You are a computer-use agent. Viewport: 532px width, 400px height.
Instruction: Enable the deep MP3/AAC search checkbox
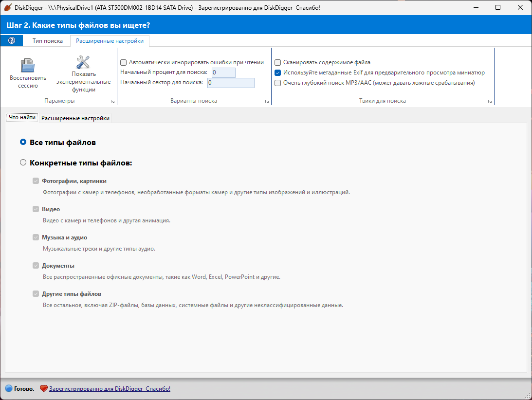pos(277,83)
